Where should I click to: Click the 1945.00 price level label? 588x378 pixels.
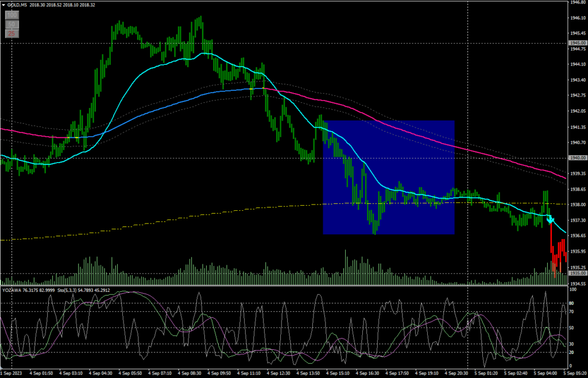pyautogui.click(x=577, y=43)
